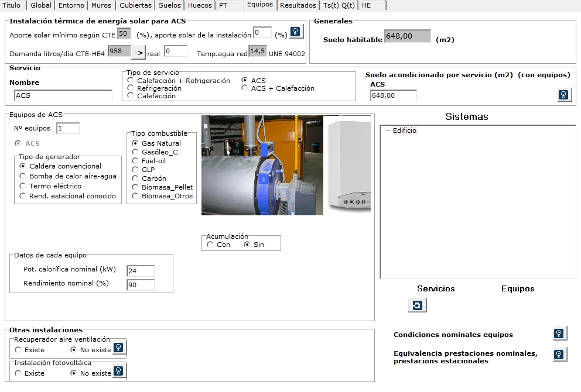The width and height of the screenshot is (581, 392).
Task: Open the Entorno tab
Action: 71,5
